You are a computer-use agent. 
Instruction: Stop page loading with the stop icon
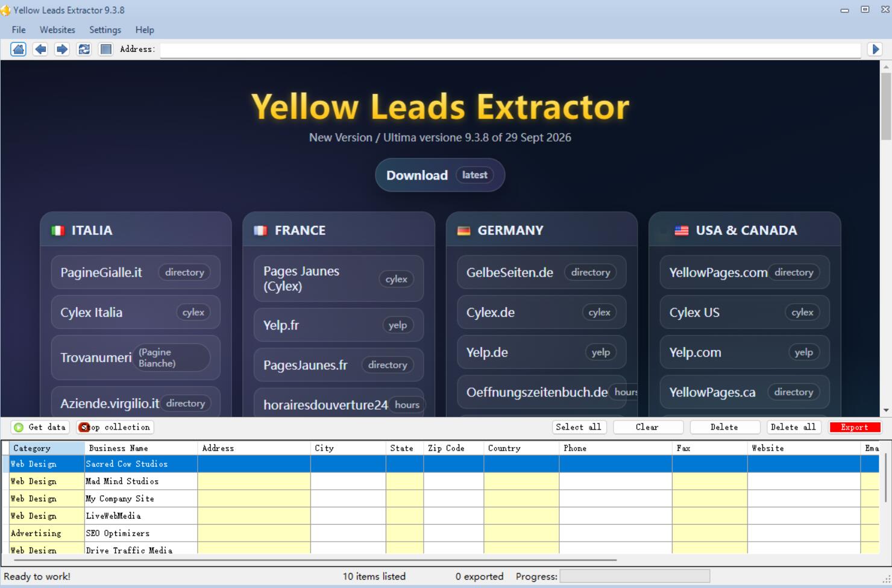[x=105, y=49]
